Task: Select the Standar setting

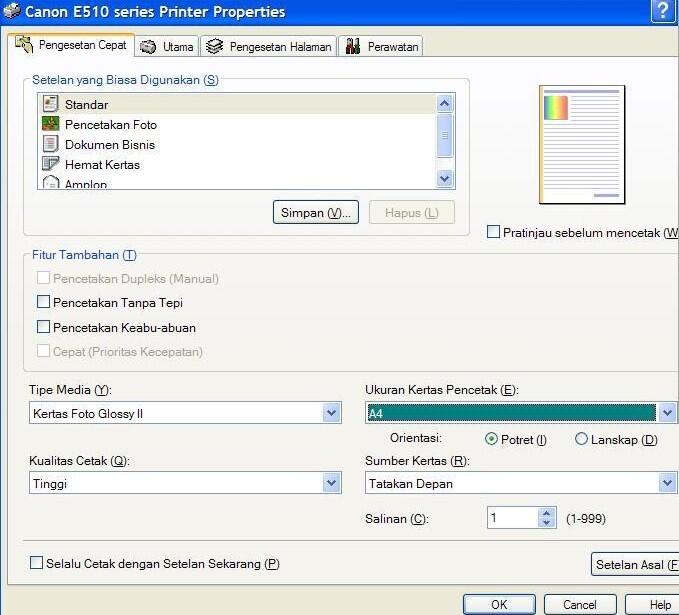Action: [x=237, y=104]
